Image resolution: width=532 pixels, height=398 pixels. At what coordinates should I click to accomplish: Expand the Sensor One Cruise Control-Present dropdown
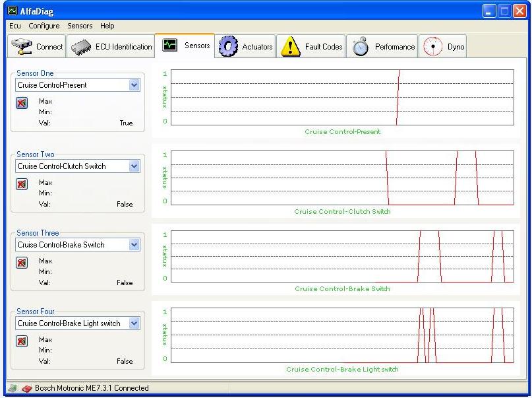point(134,85)
